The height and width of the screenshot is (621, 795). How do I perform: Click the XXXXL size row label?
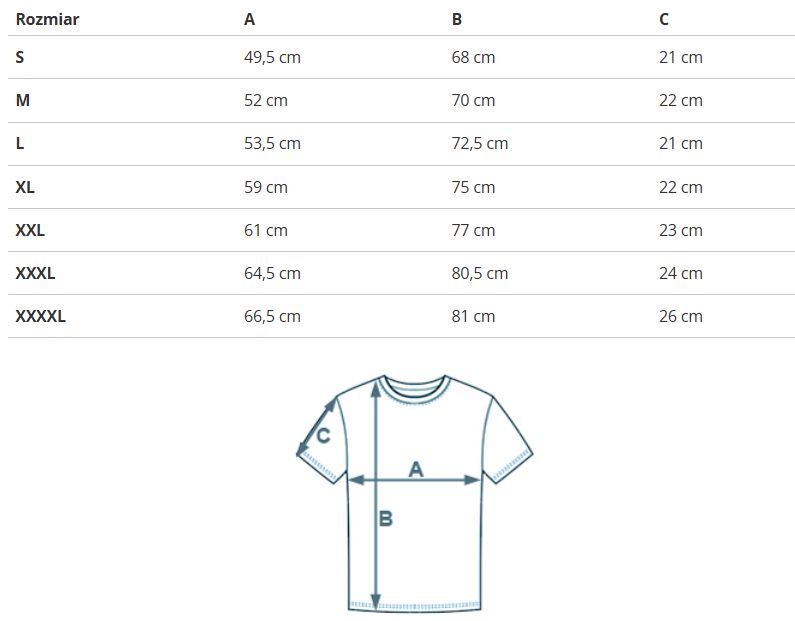40,316
